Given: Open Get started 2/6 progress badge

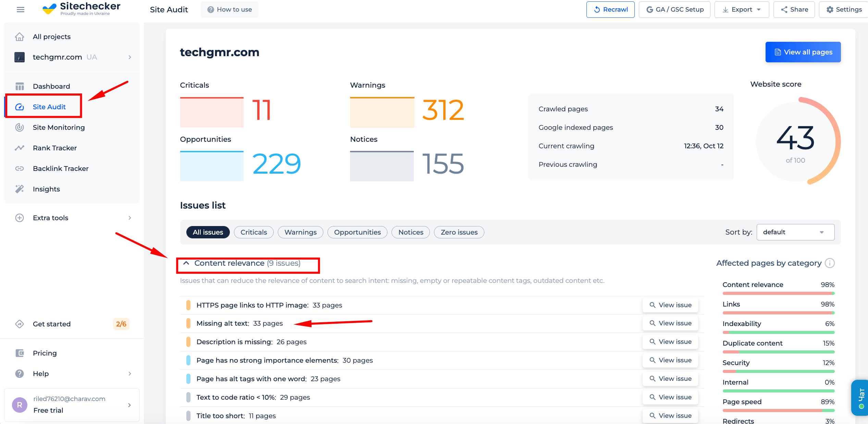Looking at the screenshot, I should tap(121, 324).
